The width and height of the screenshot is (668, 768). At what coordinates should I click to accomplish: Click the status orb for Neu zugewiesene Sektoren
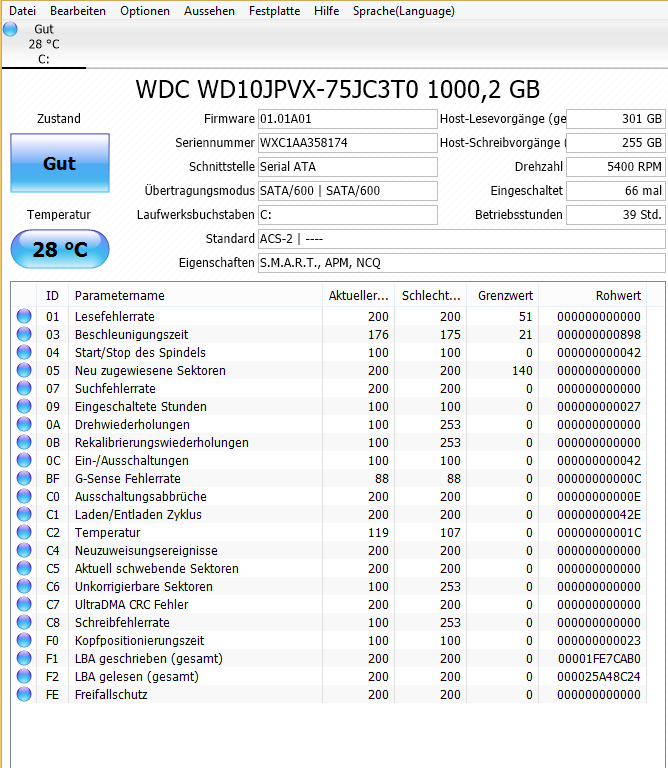(24, 370)
